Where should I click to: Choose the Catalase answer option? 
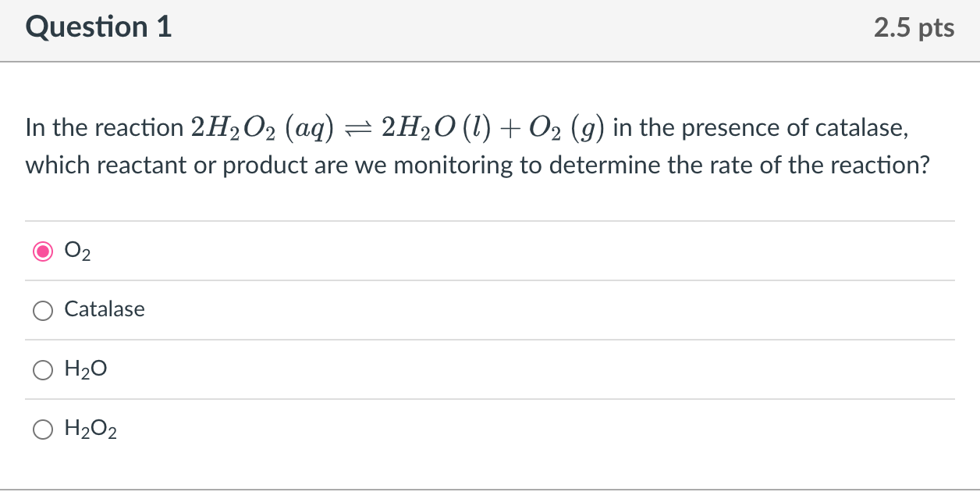pos(43,310)
